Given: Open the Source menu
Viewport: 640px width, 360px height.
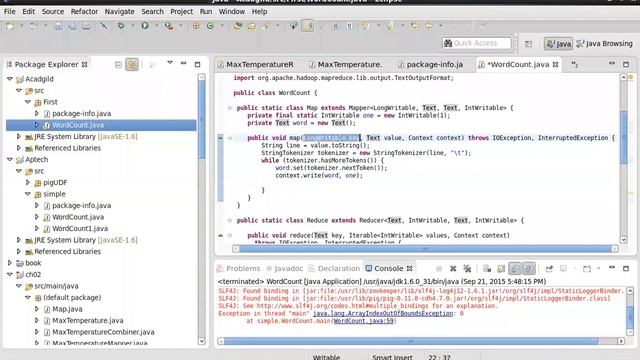Looking at the screenshot, I should [53, 11].
